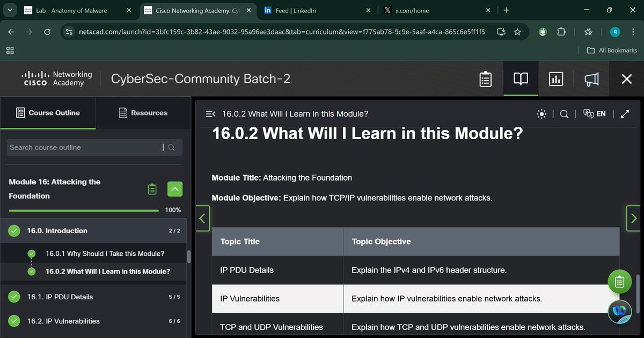
Task: Open the Module 16 clipboard icon
Action: 152,189
